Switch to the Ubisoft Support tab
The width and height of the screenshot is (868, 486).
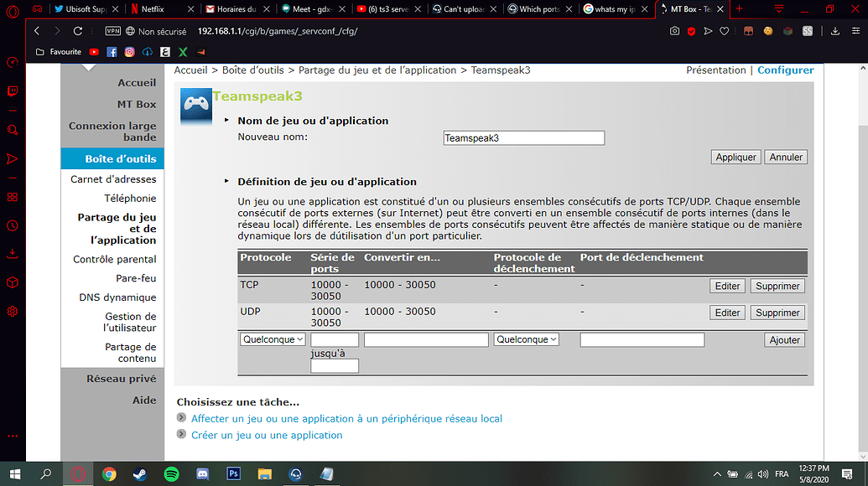[x=86, y=9]
